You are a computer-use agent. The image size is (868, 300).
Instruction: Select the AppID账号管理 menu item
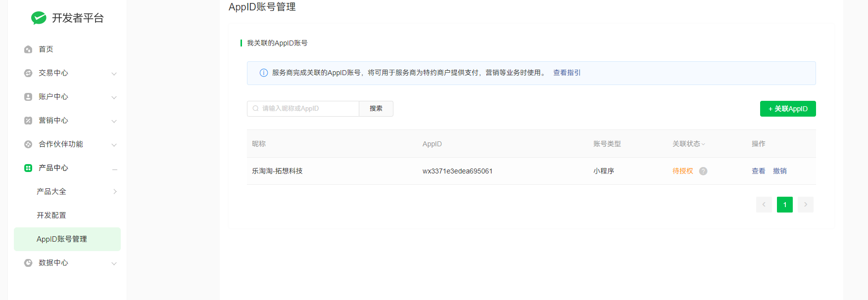pos(62,239)
